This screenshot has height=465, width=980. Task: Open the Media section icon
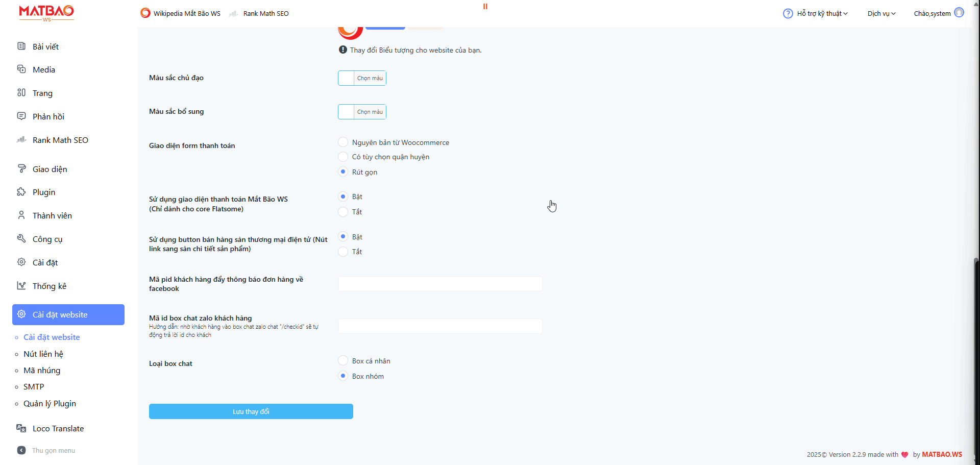tap(21, 69)
